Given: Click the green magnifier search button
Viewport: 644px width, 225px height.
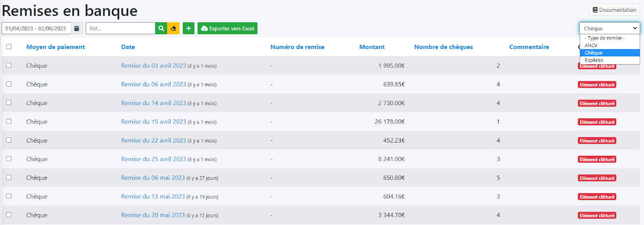Looking at the screenshot, I should [x=161, y=29].
